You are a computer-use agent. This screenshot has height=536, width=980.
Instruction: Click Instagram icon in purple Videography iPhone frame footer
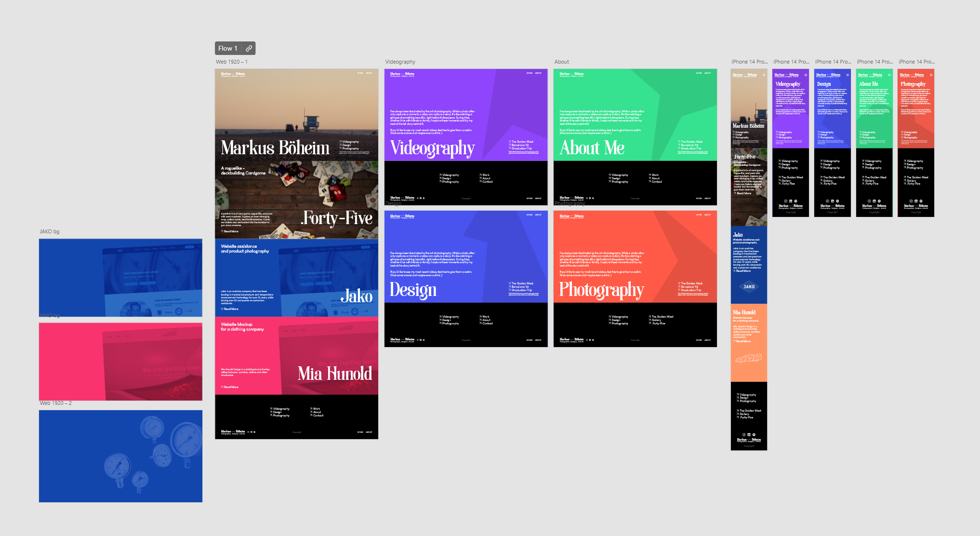[x=786, y=201]
